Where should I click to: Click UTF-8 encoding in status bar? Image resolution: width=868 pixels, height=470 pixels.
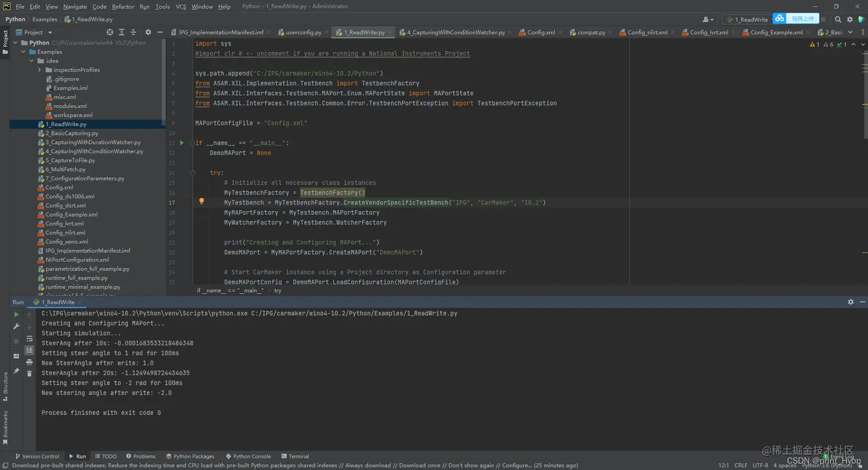click(760, 465)
